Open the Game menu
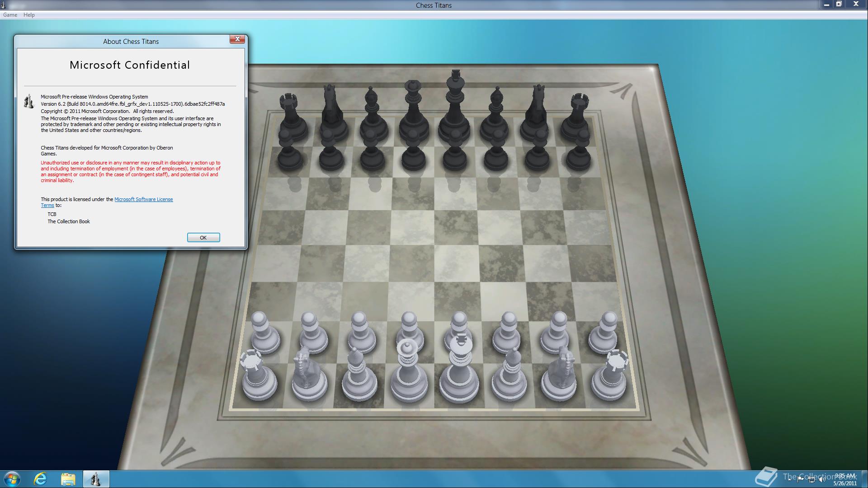 (10, 15)
